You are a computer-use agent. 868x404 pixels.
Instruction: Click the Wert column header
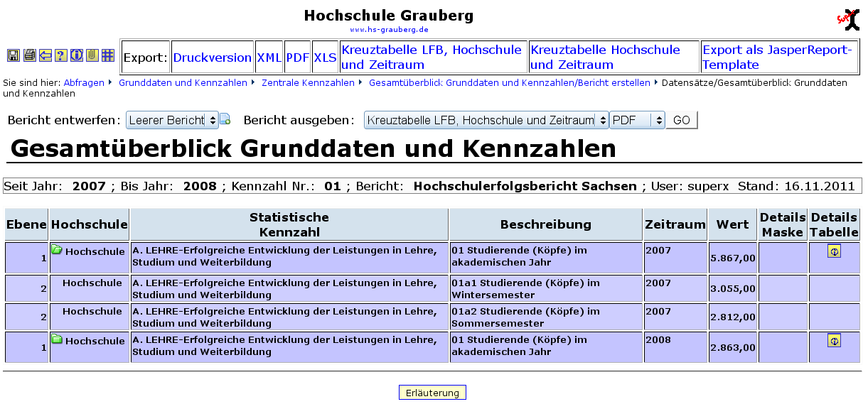click(x=733, y=224)
